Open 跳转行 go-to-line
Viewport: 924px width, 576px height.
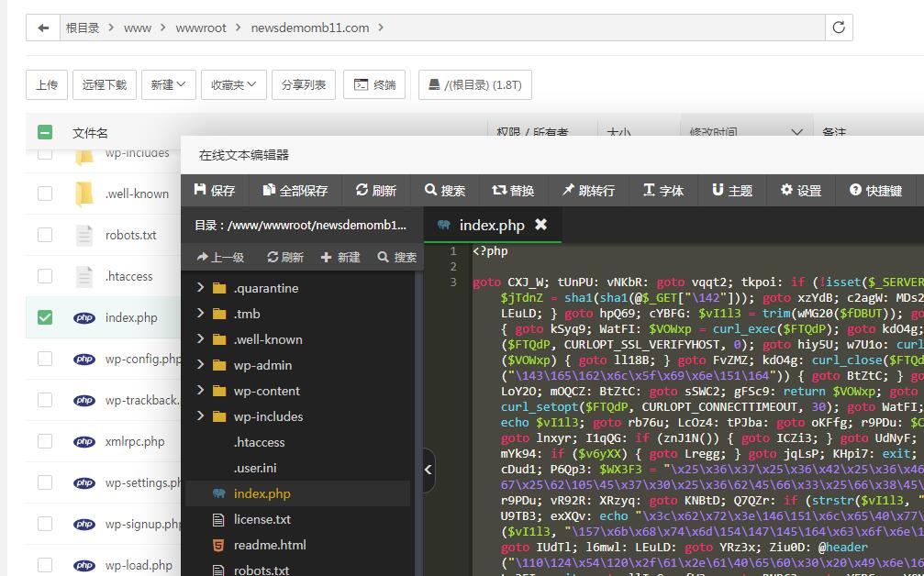click(x=588, y=190)
